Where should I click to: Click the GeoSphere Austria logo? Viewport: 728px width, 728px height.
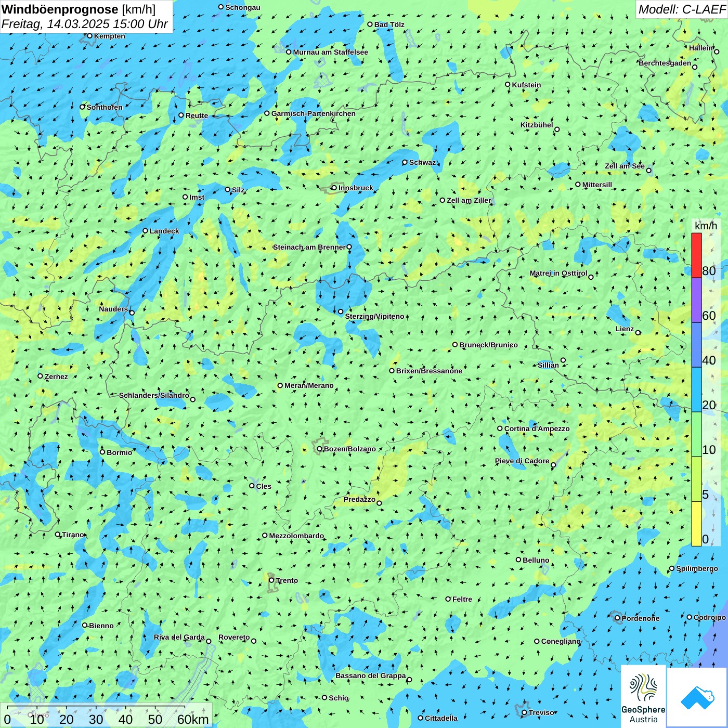[643, 696]
